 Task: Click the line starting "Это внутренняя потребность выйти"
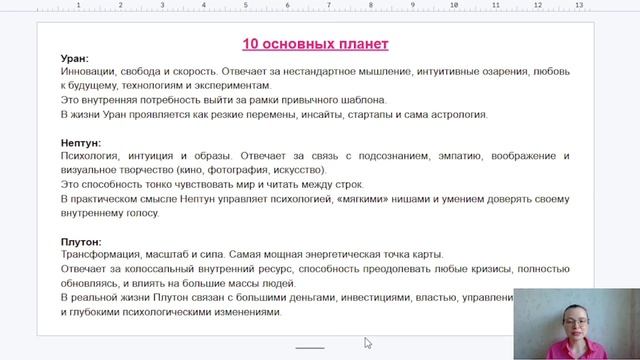click(x=224, y=100)
